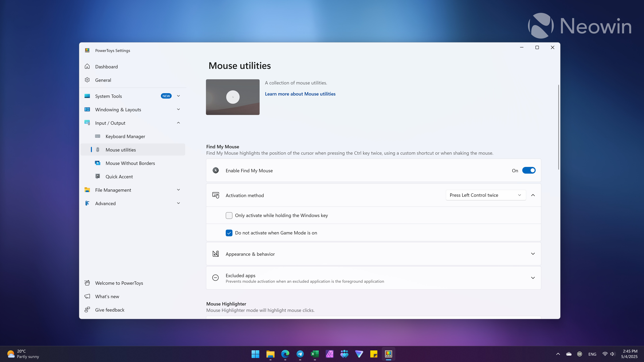The width and height of the screenshot is (644, 362).
Task: Launch Microsoft Edge from the taskbar
Action: tap(285, 354)
